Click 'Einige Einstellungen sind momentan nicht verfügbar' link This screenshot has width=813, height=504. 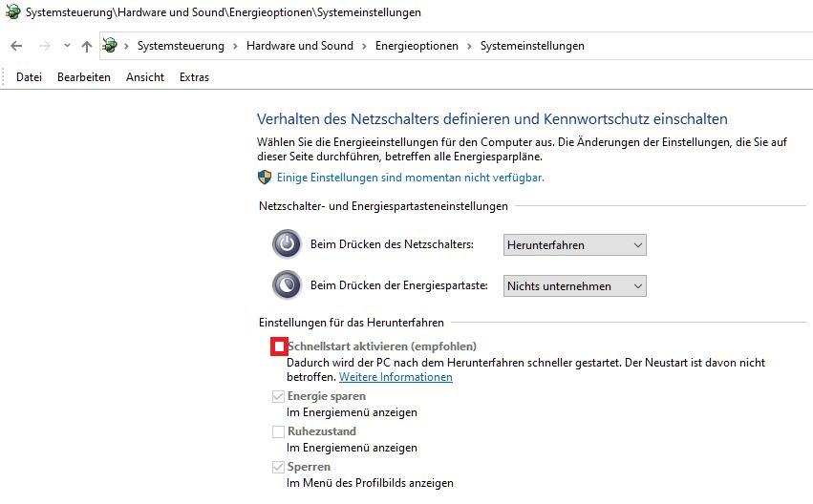(410, 178)
